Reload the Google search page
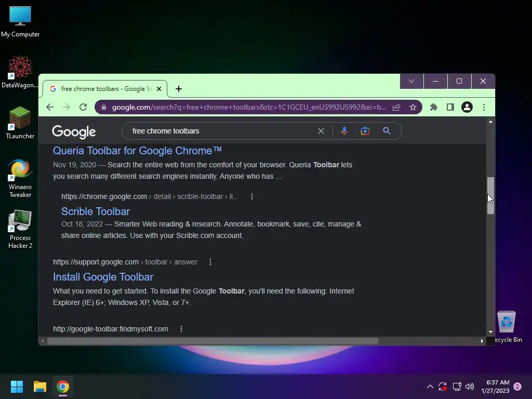This screenshot has width=532, height=399. click(x=83, y=107)
